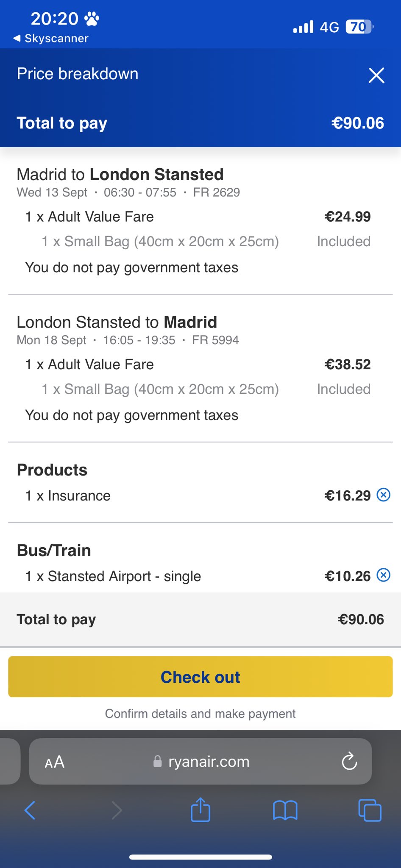
Task: Close the Price breakdown panel
Action: click(376, 75)
